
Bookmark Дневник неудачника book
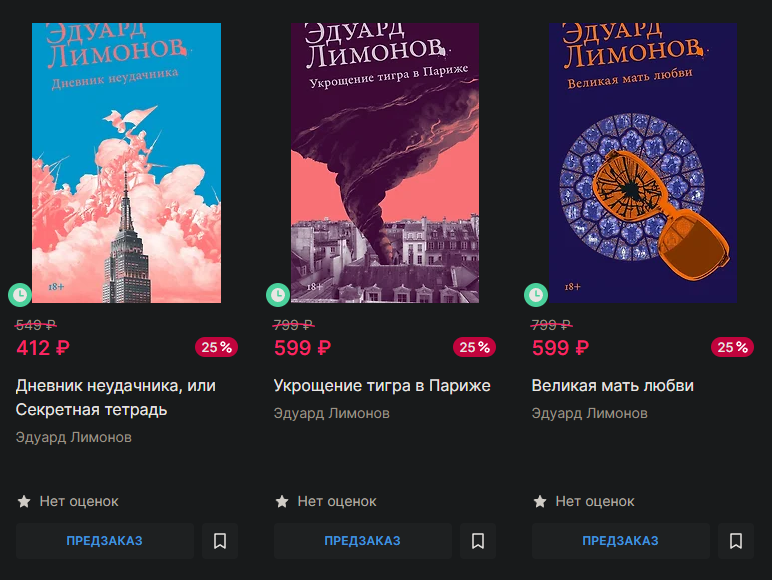tap(220, 541)
